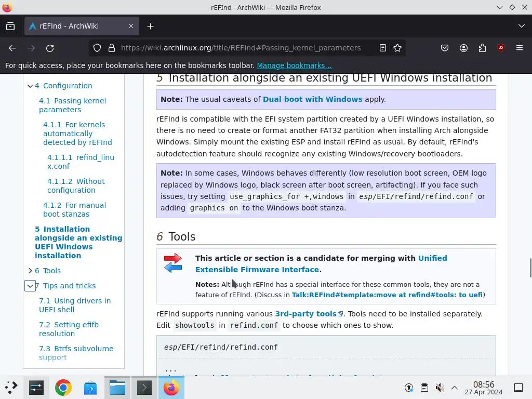
Task: Open the 3rd-party tools external link
Action: click(x=309, y=314)
